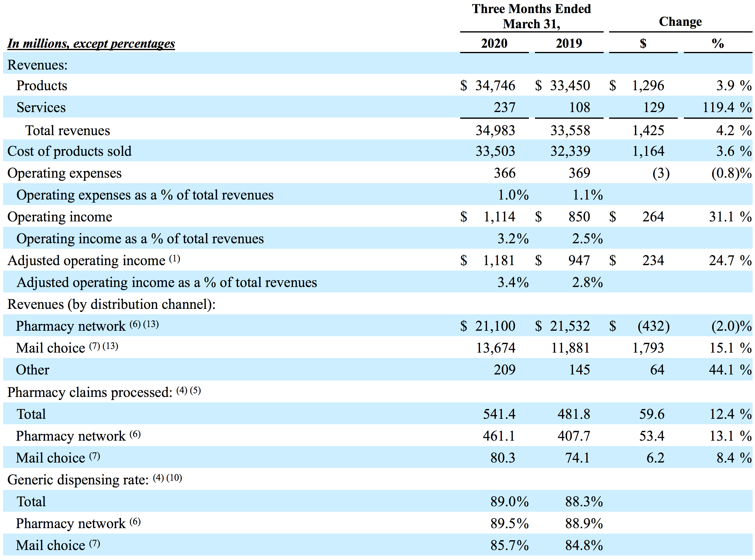Select adjusted operating income value 1,181
The height and width of the screenshot is (560, 755).
(499, 260)
